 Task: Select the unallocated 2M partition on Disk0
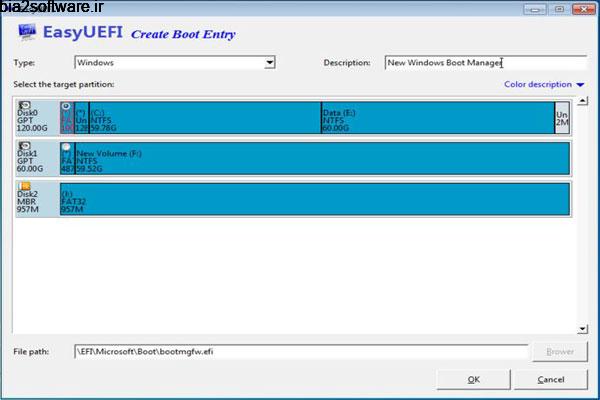click(x=562, y=118)
